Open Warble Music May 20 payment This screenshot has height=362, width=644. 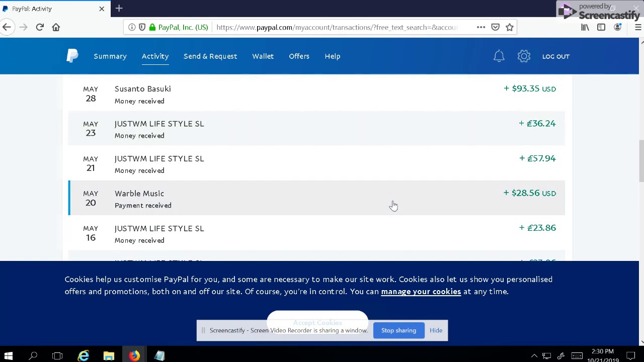point(316,198)
